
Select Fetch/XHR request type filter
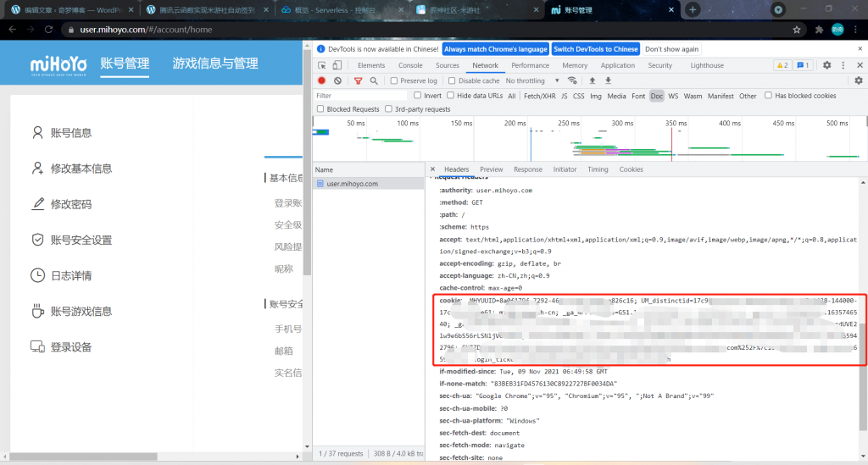coord(540,96)
